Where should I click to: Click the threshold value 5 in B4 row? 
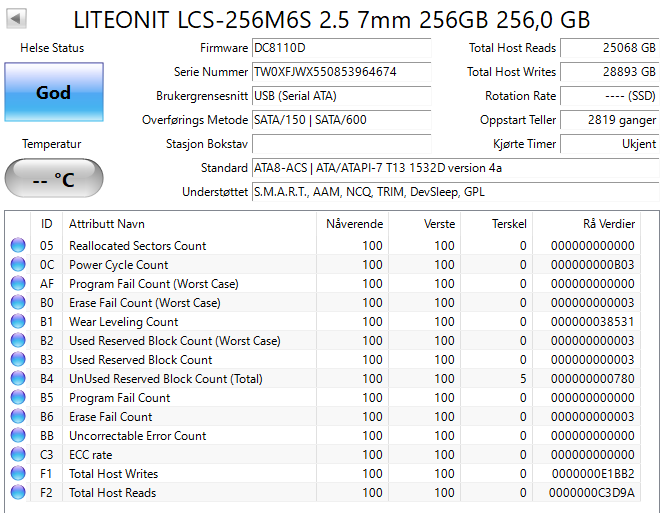[x=523, y=379]
